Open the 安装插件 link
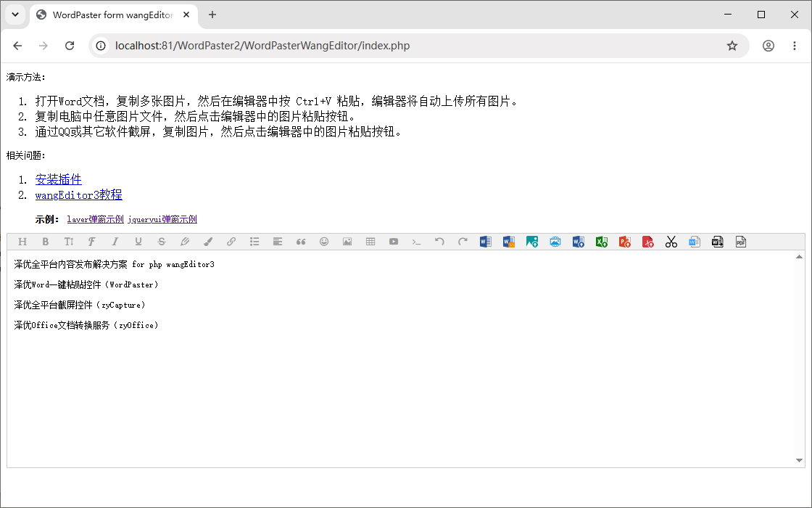This screenshot has width=812, height=508. [x=59, y=179]
